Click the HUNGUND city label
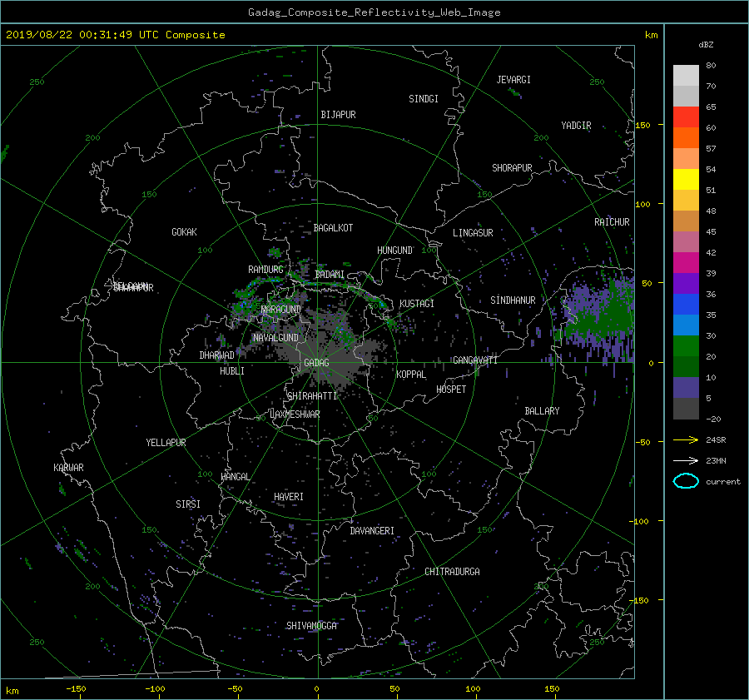The image size is (749, 700). tap(394, 251)
